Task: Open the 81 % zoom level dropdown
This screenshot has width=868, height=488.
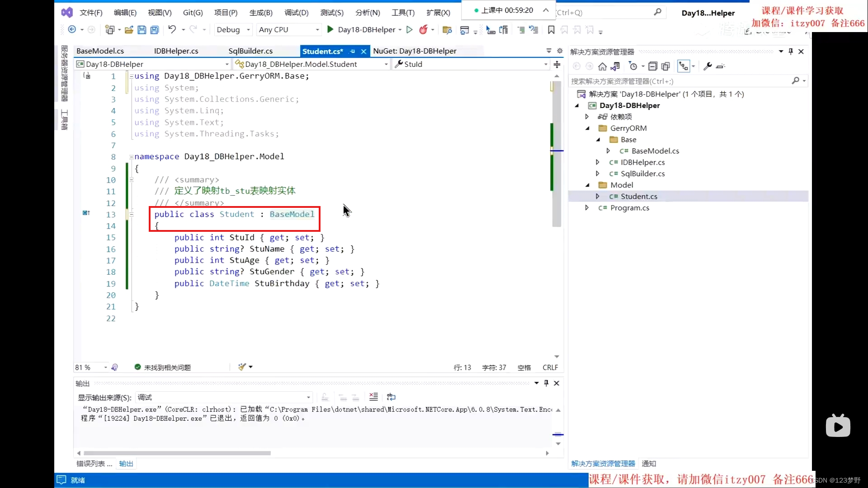Action: (x=91, y=367)
